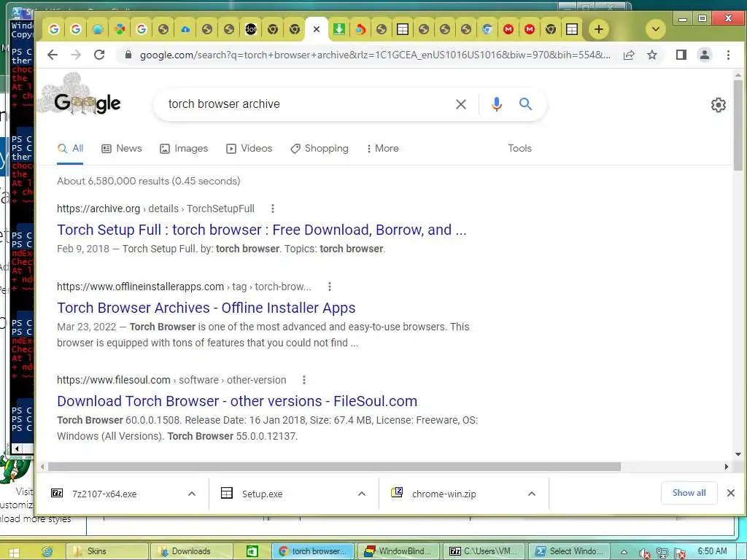Close the active search tab
This screenshot has width=747, height=560.
(317, 29)
